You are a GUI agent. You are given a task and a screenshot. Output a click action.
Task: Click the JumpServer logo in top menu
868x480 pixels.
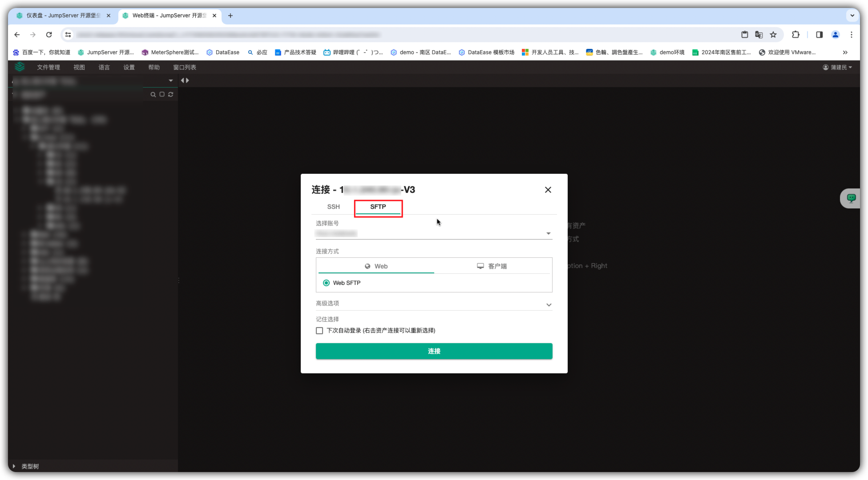20,67
